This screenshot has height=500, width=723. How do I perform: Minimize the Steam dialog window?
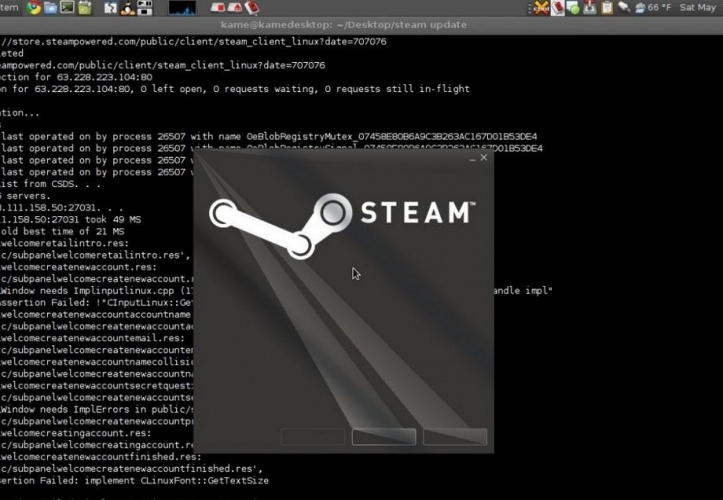pyautogui.click(x=472, y=159)
